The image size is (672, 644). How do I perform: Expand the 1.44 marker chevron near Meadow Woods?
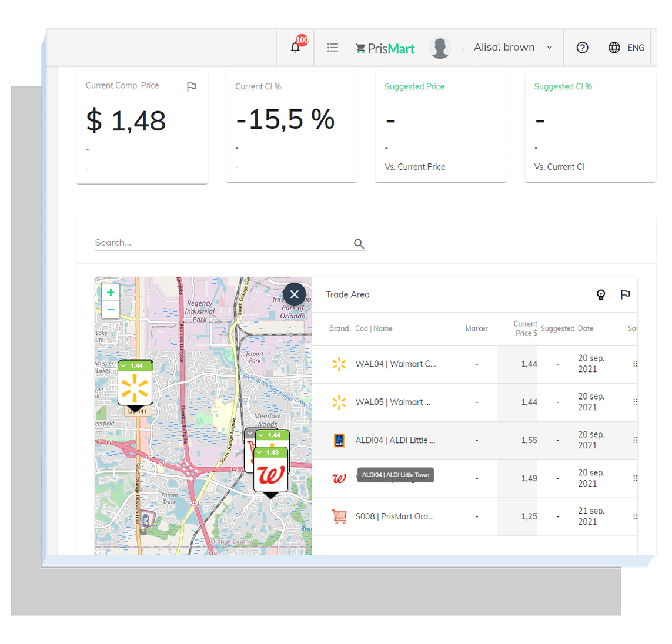[x=261, y=435]
